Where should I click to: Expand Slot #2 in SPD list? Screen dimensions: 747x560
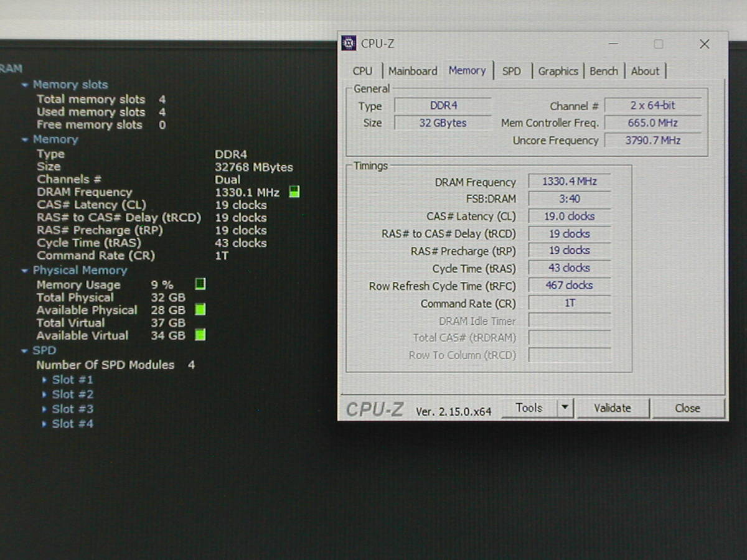click(x=44, y=394)
